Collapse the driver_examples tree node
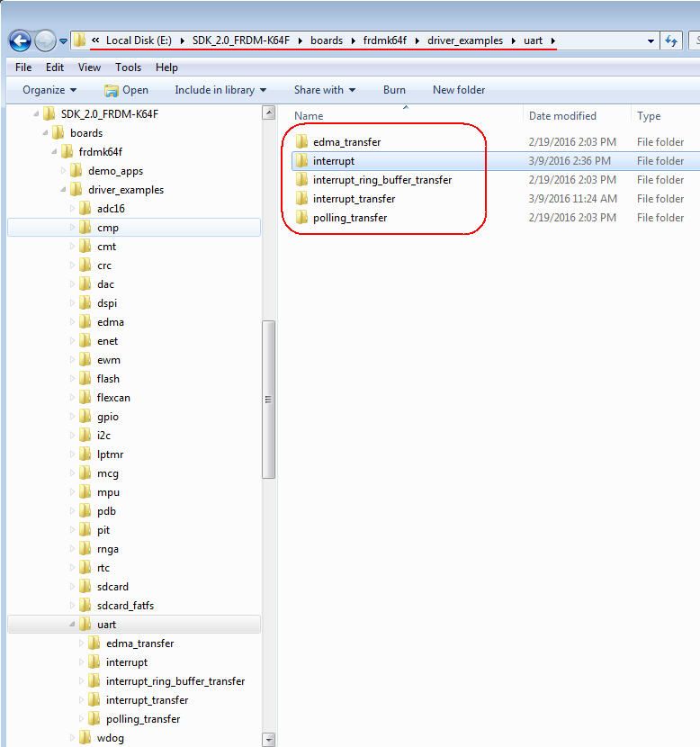 (63, 190)
